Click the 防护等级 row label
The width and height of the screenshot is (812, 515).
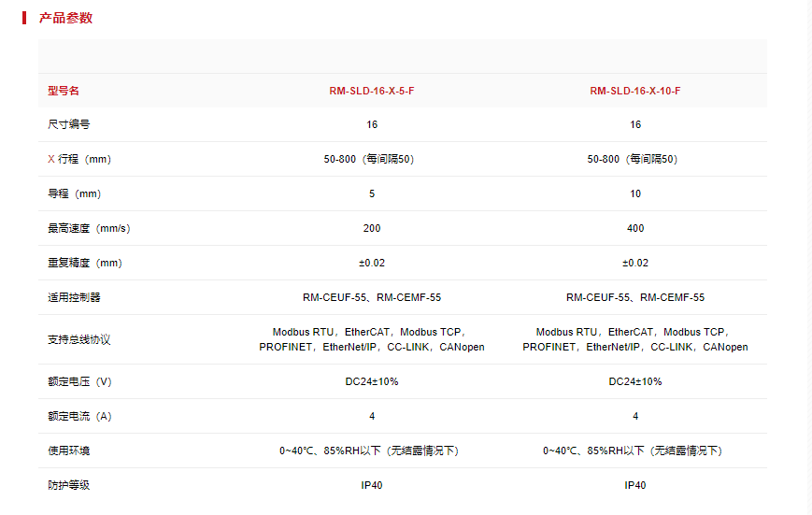pos(68,485)
